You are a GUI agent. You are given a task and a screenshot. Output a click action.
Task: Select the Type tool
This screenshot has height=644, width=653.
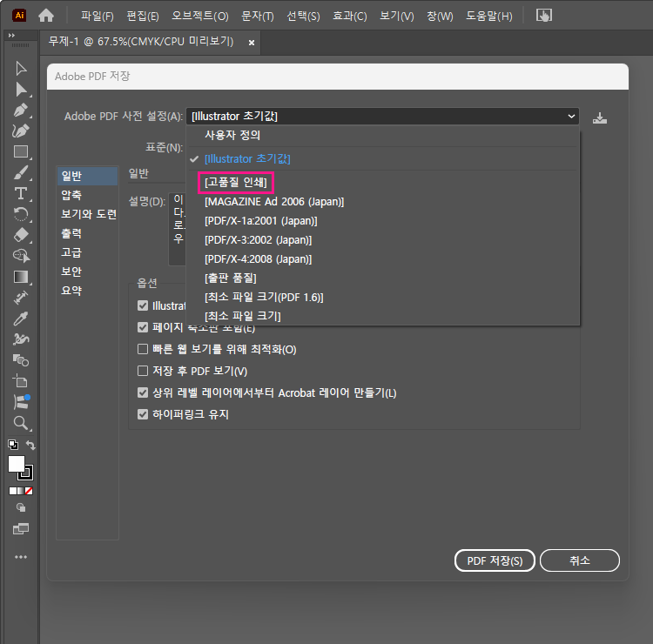(21, 192)
